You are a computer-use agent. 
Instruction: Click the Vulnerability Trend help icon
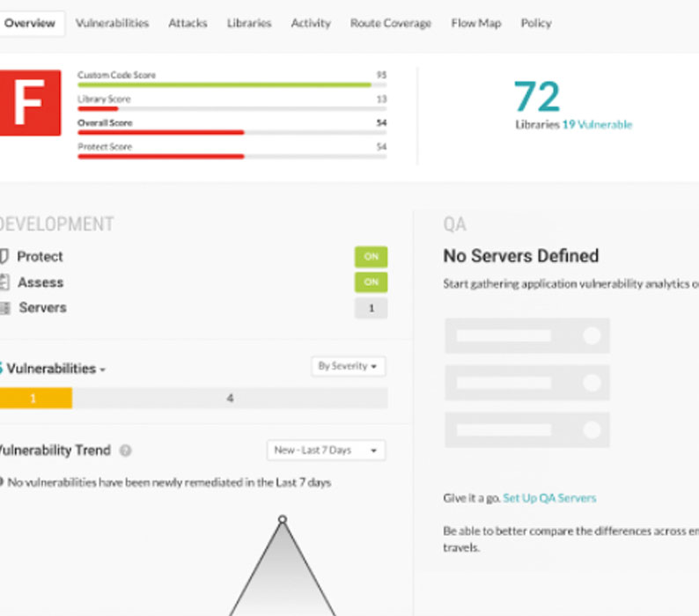coord(126,451)
